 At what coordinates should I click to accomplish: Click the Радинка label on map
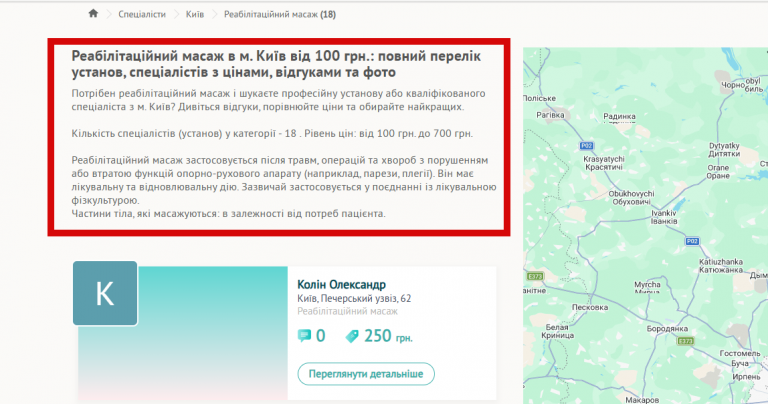click(x=619, y=117)
